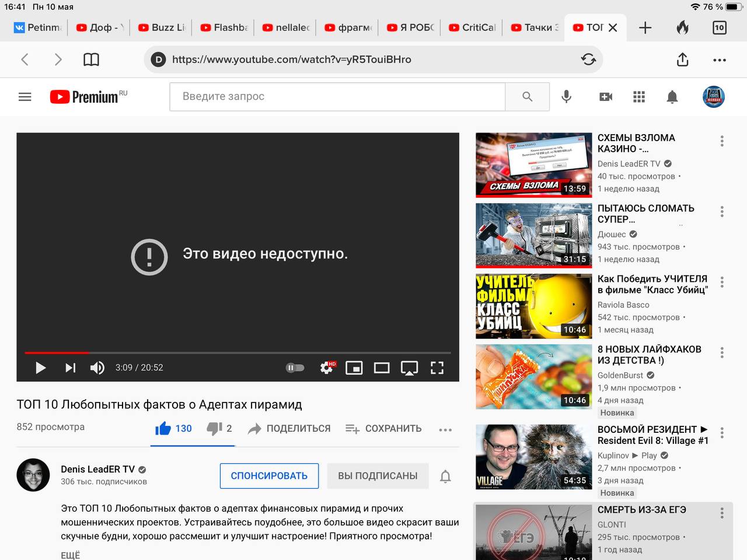Open options for СХЕМЫ ВЗЛОМА КАЗИНО video
This screenshot has height=560, width=747.
(x=722, y=141)
